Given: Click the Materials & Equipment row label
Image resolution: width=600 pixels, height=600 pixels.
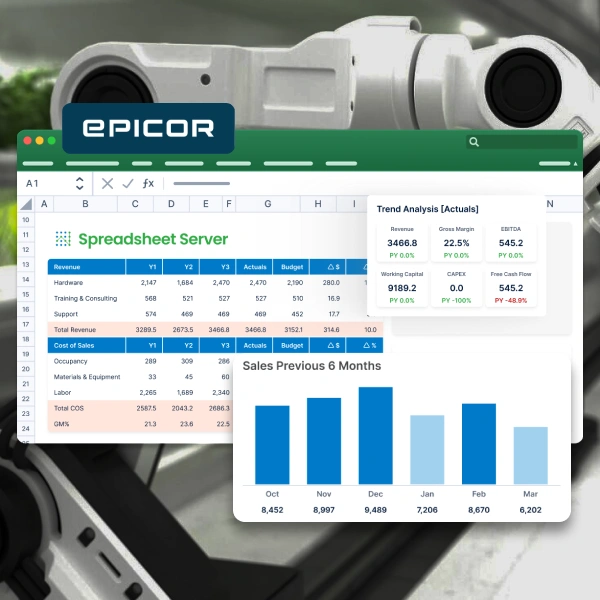Looking at the screenshot, I should click(87, 377).
